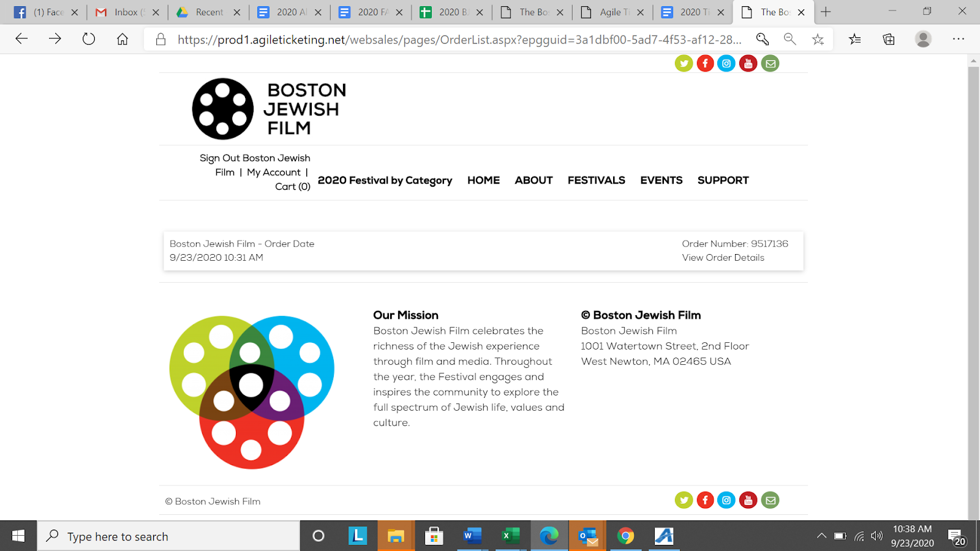Open the Settings and more menu
This screenshot has height=551, width=980.
pos(959,39)
